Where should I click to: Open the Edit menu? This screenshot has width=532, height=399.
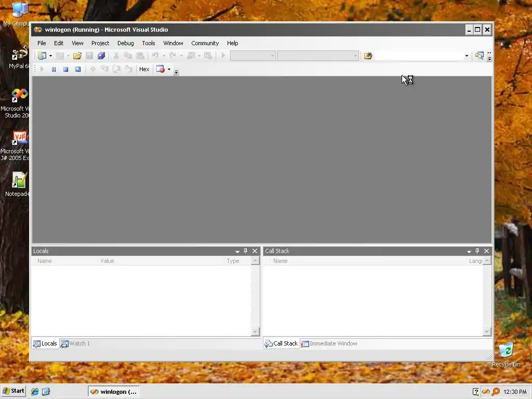59,43
